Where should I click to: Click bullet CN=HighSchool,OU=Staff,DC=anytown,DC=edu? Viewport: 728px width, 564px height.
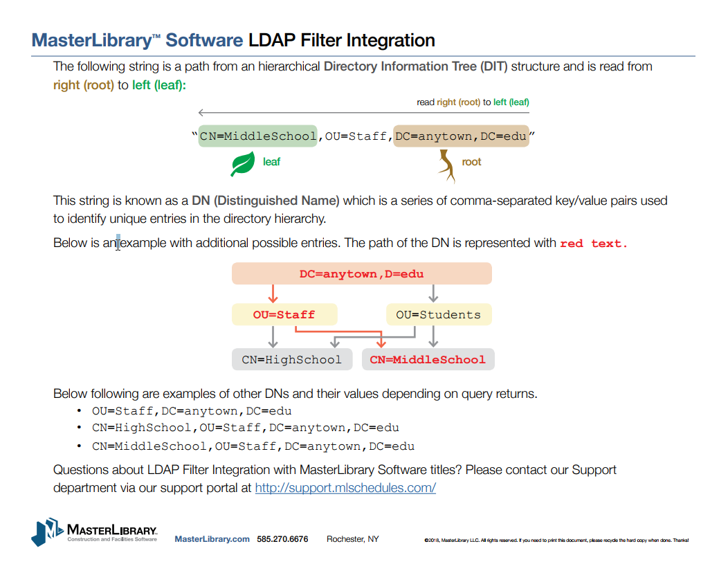click(x=246, y=428)
